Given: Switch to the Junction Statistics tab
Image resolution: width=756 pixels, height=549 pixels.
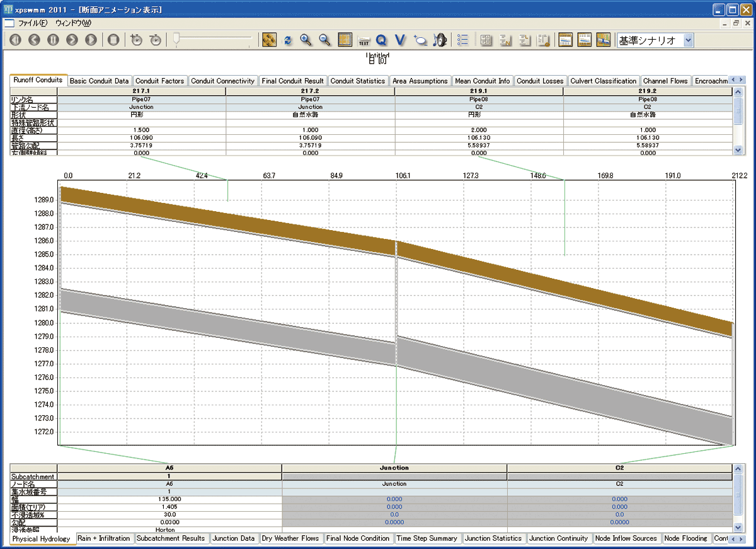Looking at the screenshot, I should pos(494,538).
